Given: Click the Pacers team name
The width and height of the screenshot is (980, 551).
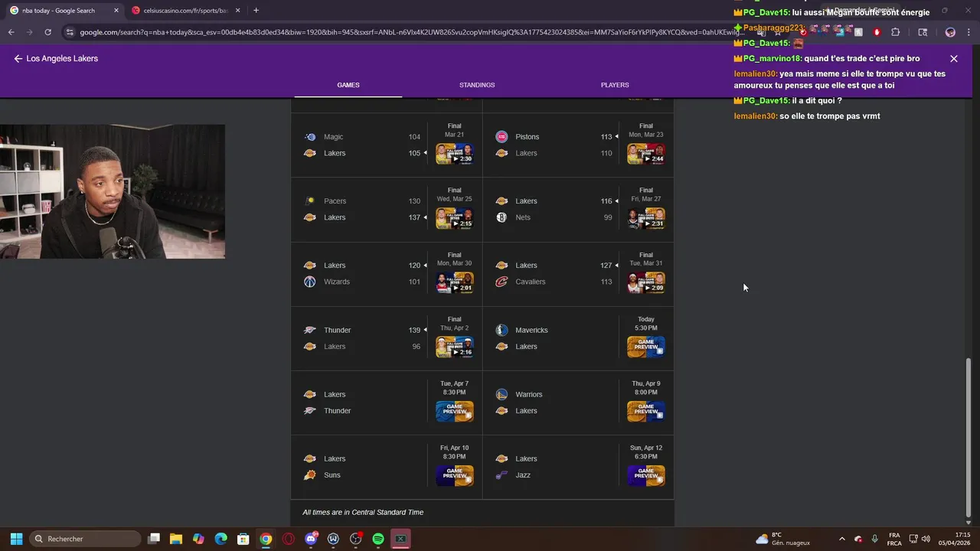Looking at the screenshot, I should coord(335,201).
